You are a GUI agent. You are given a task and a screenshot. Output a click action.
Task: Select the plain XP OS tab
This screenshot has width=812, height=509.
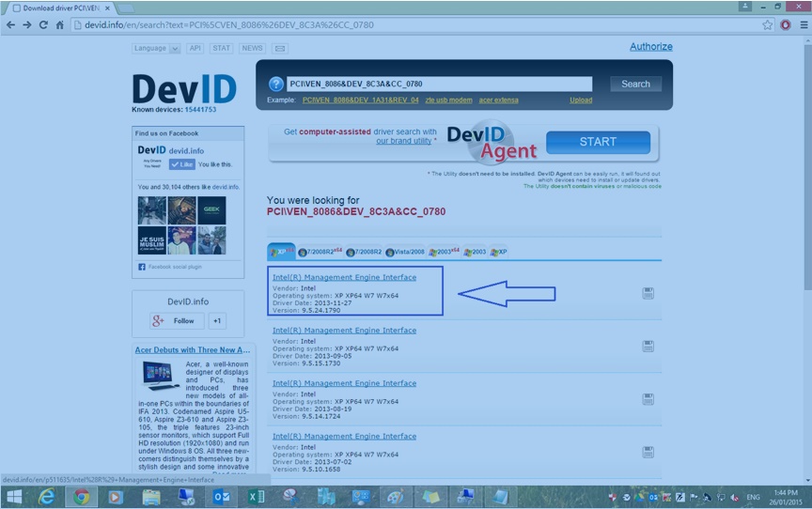[499, 252]
